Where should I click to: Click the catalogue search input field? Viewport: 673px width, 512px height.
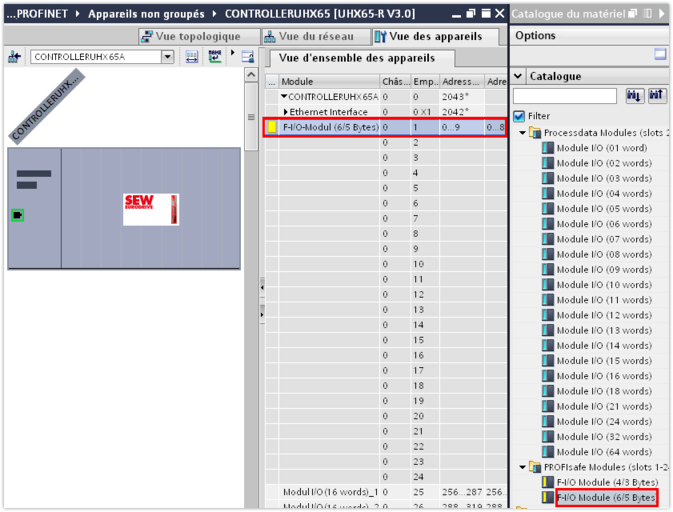[564, 96]
